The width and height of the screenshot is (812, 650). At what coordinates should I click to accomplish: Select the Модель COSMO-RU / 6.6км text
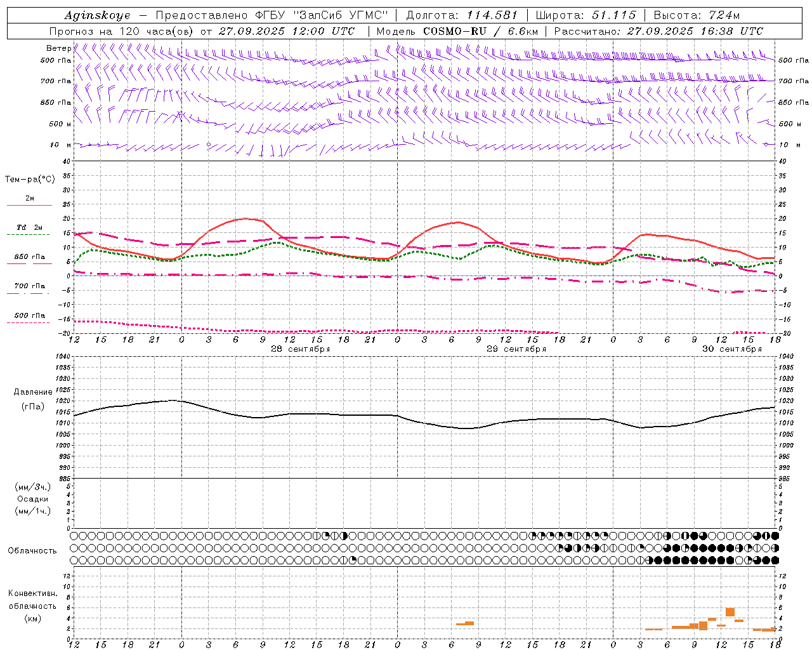pyautogui.click(x=457, y=31)
